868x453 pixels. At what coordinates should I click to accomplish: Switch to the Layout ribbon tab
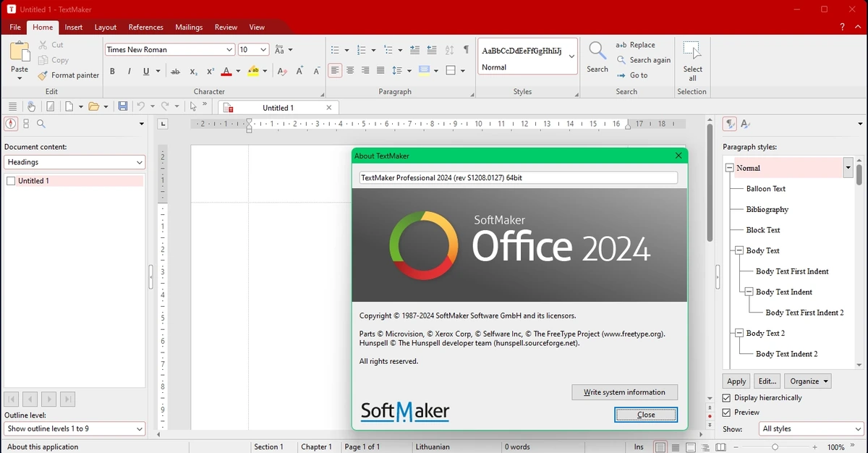(106, 27)
